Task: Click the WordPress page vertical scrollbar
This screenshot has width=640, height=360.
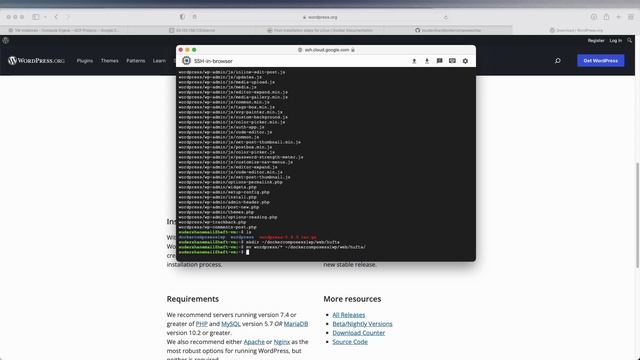Action: pos(637,215)
